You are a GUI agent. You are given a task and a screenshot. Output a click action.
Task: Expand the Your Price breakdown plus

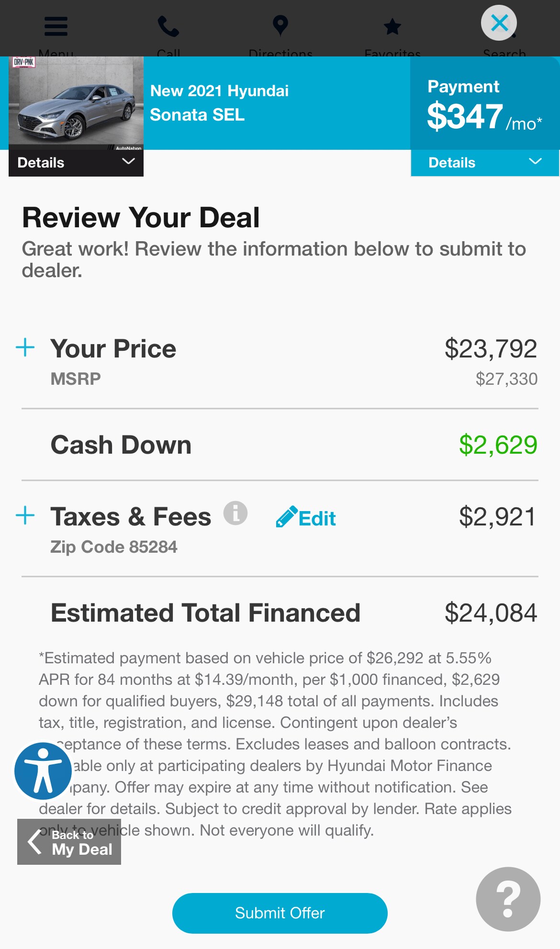[25, 347]
